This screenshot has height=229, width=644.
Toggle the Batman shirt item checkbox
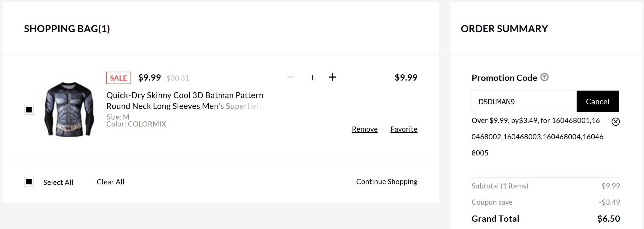[29, 110]
